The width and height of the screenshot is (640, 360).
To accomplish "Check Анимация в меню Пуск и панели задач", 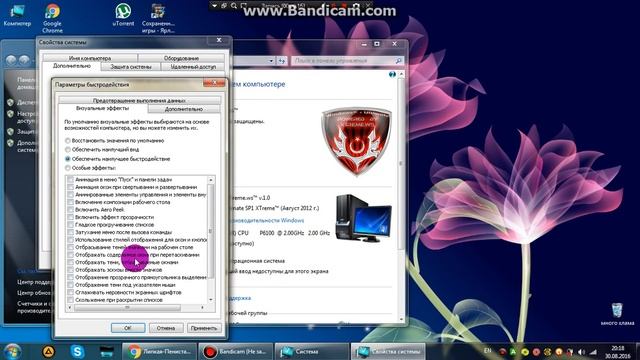I will (71, 180).
